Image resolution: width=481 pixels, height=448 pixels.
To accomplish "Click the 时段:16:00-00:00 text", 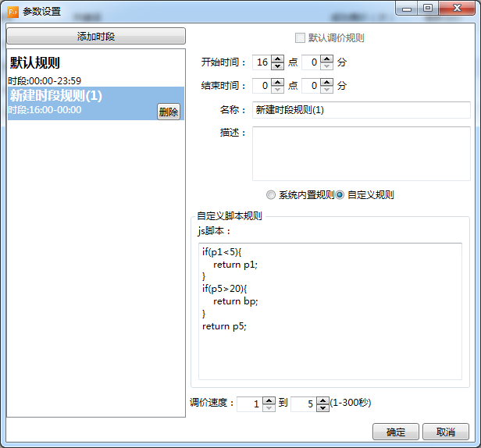I will point(45,110).
